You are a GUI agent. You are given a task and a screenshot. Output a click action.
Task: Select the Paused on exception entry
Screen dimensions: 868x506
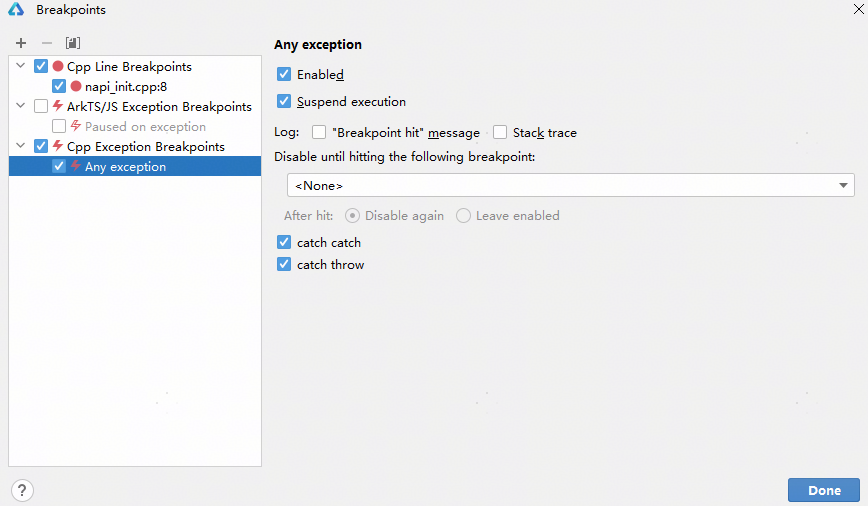click(x=145, y=127)
